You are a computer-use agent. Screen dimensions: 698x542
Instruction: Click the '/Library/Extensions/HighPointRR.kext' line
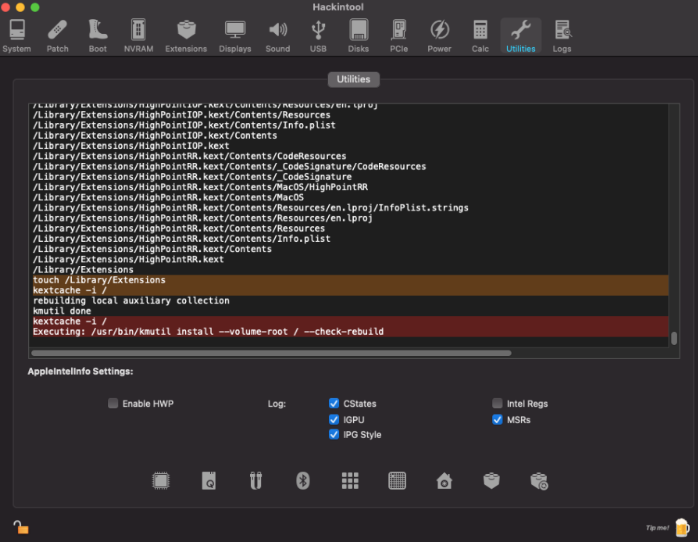[128, 259]
